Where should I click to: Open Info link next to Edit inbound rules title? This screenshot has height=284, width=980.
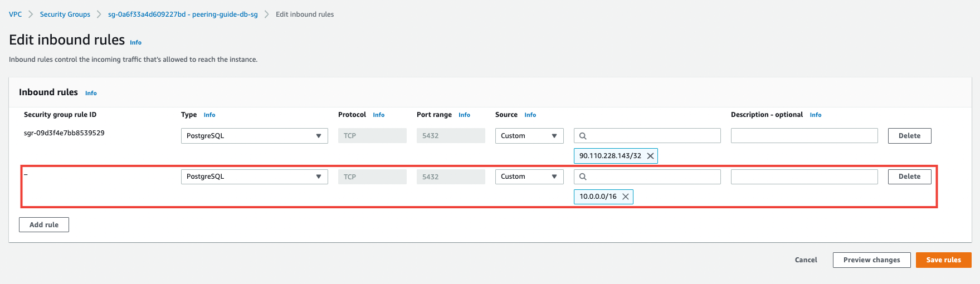(x=136, y=42)
